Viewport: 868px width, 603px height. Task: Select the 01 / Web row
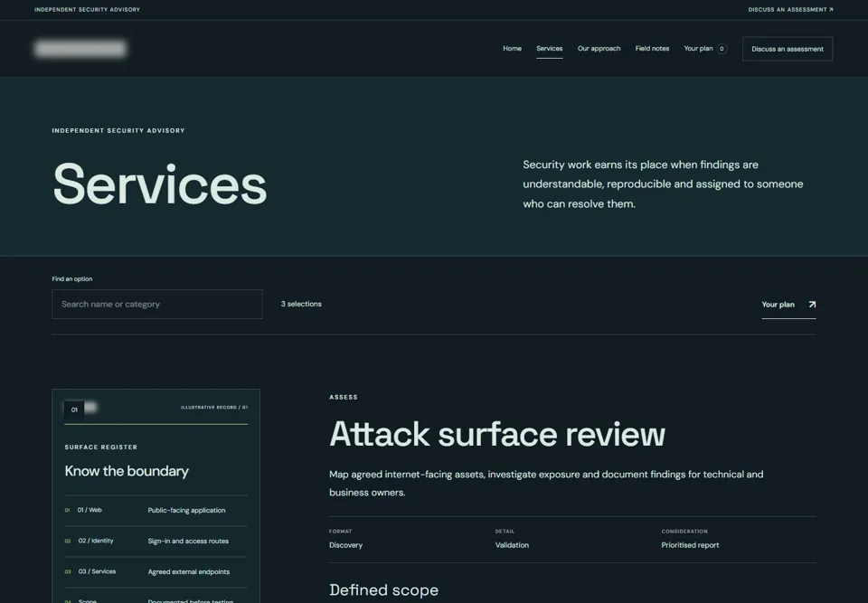156,511
